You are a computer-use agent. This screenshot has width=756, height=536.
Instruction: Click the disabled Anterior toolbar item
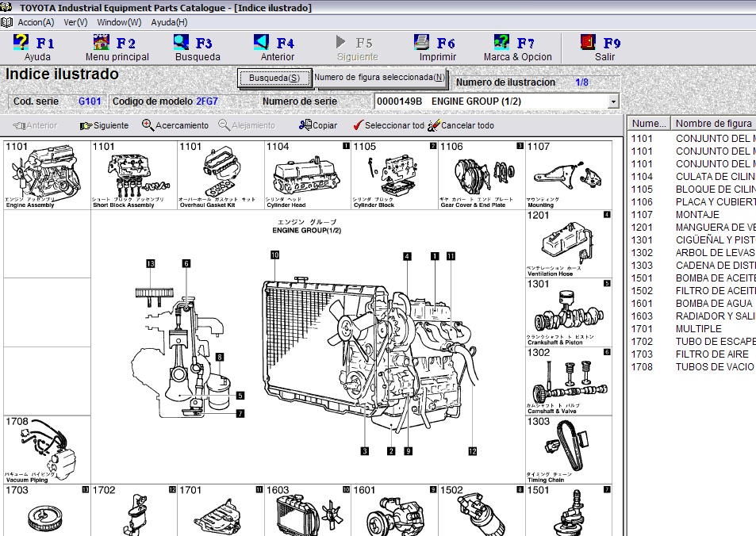click(35, 125)
